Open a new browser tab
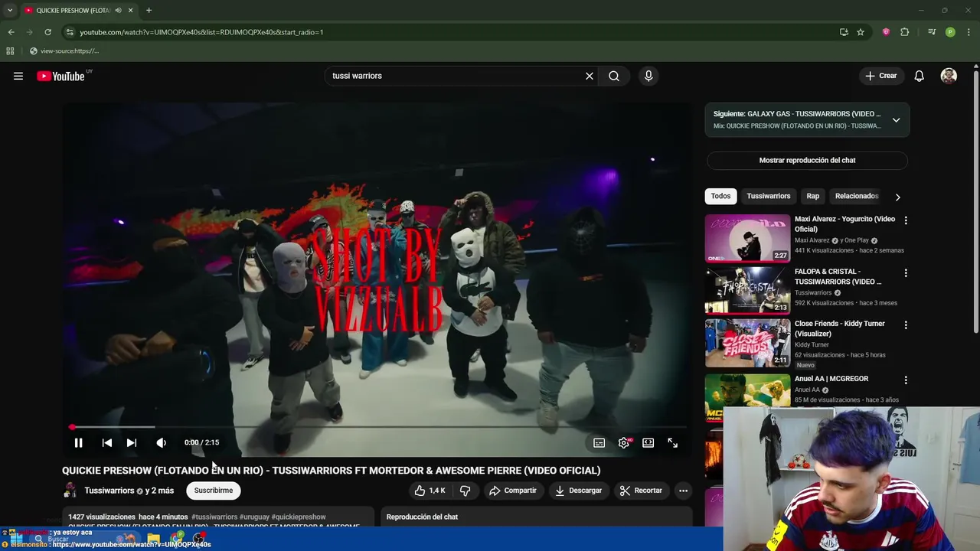 tap(149, 11)
